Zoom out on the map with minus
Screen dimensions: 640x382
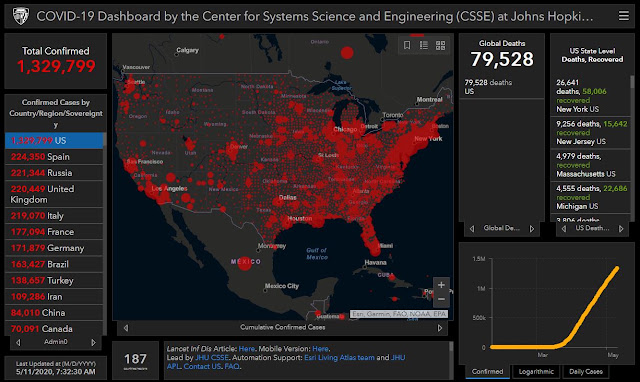click(441, 300)
